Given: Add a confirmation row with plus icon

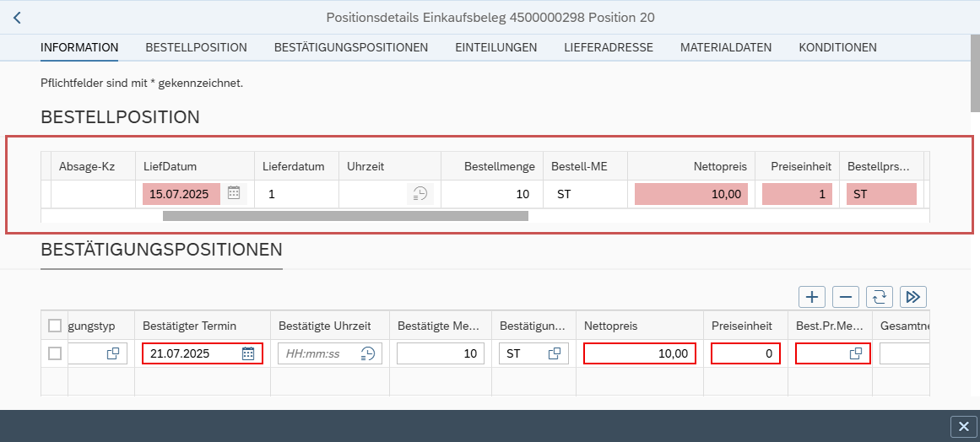Looking at the screenshot, I should pos(812,297).
